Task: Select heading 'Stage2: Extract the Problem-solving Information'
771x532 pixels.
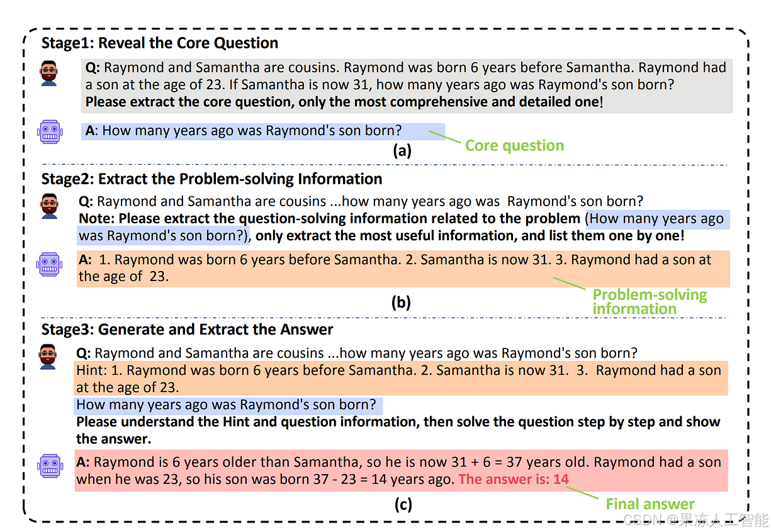Action: point(211,179)
